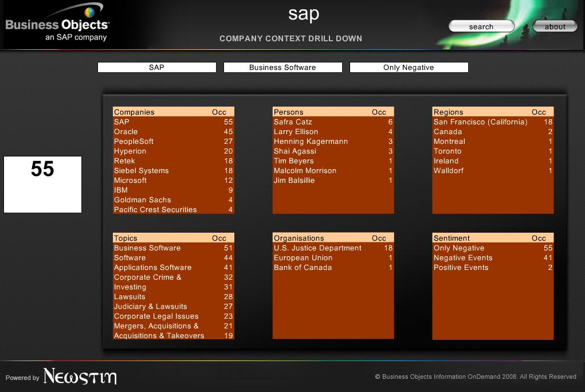
Task: Choose PeopleSoft company row
Action: click(x=174, y=141)
